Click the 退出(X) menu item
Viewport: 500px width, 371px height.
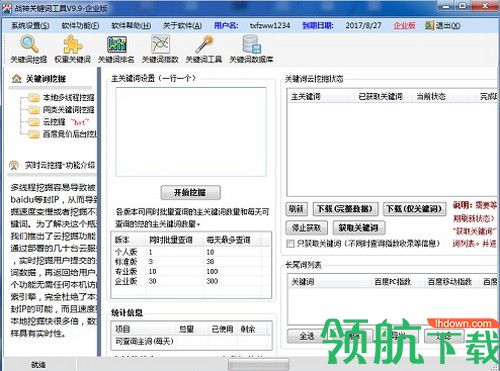[448, 25]
